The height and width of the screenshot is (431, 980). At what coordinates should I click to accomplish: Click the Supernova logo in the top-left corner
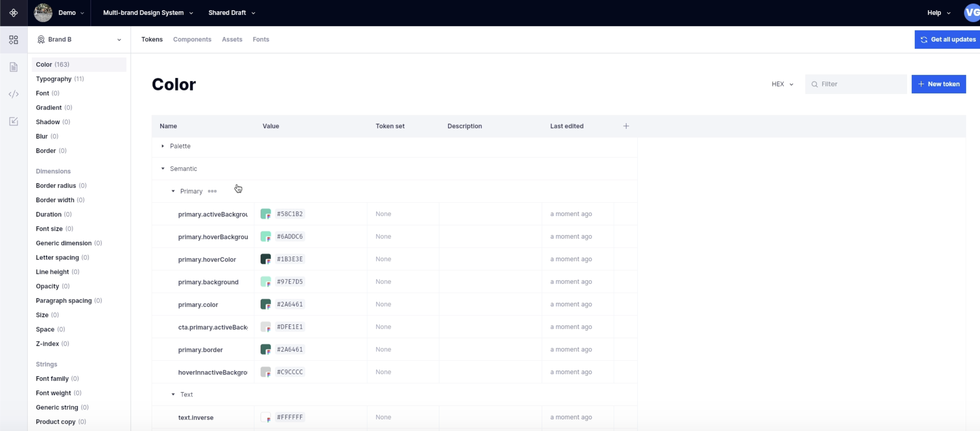click(x=14, y=12)
